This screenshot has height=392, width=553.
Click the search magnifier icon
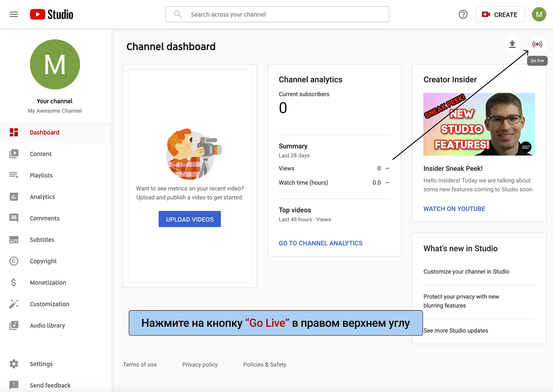[178, 14]
